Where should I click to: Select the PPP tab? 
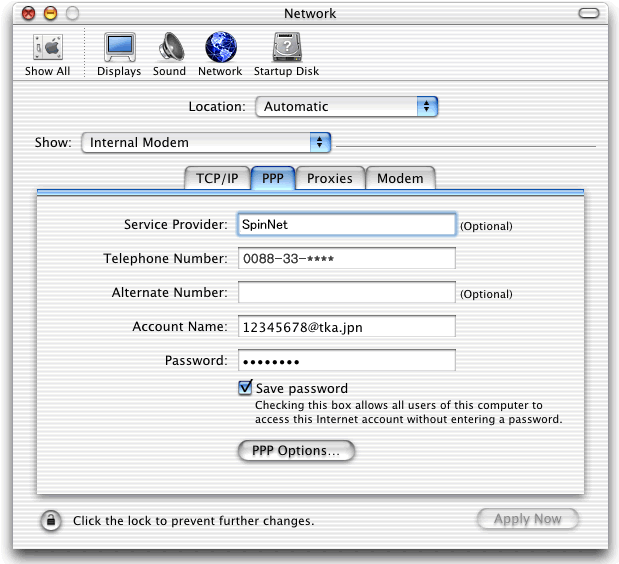pos(273,178)
